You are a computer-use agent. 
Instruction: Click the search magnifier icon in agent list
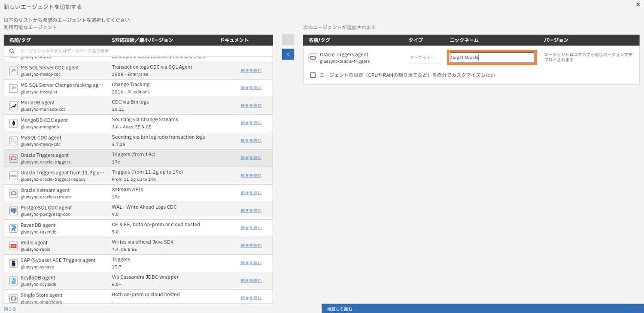[x=12, y=51]
